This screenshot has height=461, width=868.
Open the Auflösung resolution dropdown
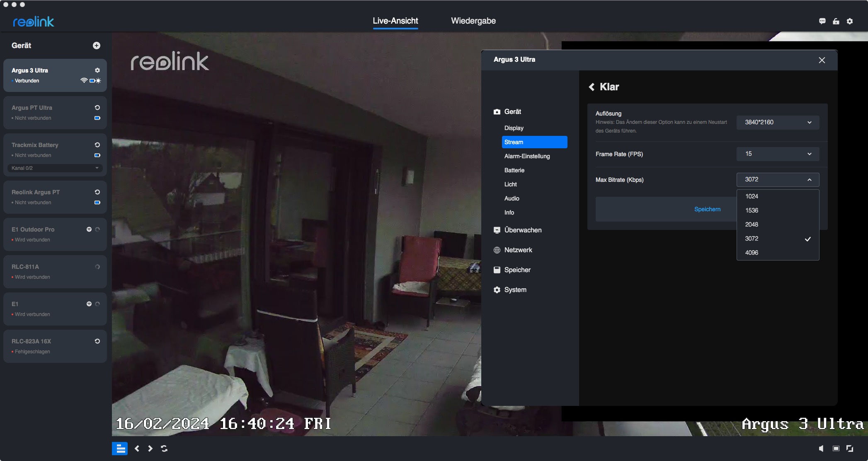pyautogui.click(x=778, y=122)
